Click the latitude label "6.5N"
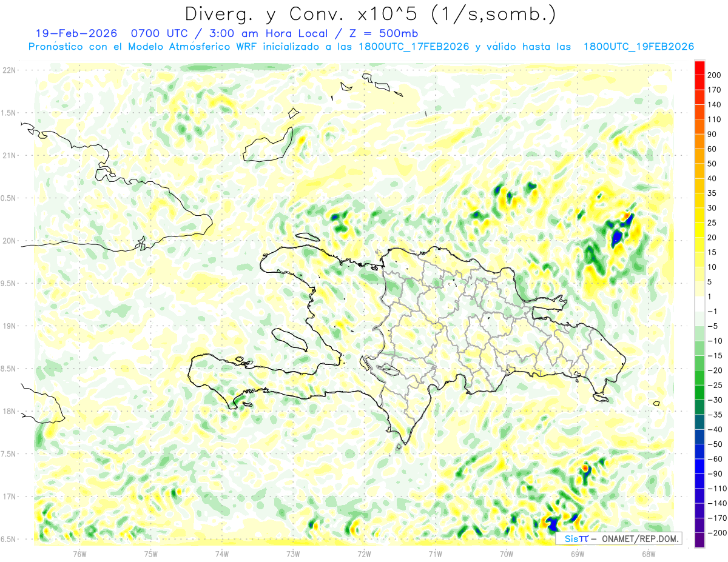This screenshot has width=728, height=562. pyautogui.click(x=8, y=540)
